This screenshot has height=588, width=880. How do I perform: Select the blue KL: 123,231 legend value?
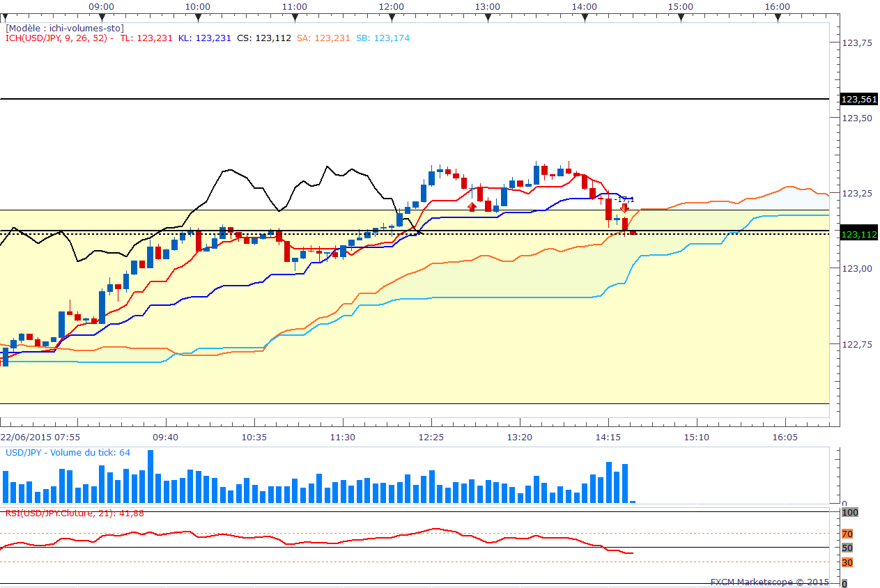[x=204, y=38]
